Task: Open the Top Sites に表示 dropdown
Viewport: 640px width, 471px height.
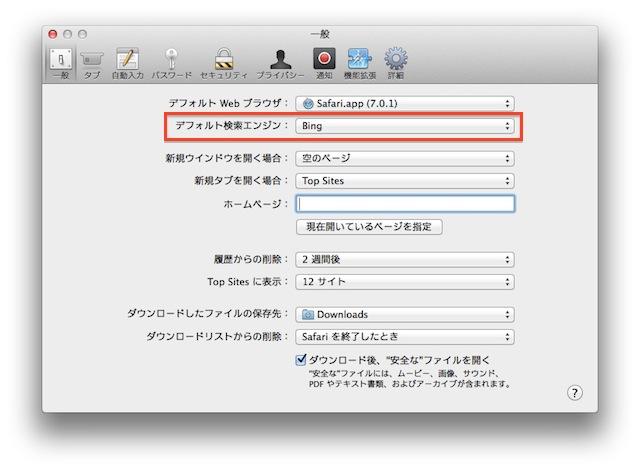Action: coord(405,282)
